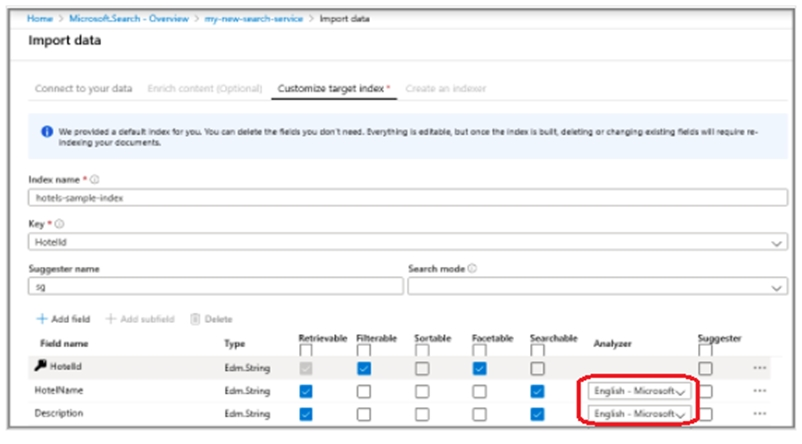
Task: Open the ellipsis menu for HotelName row
Action: 760,391
